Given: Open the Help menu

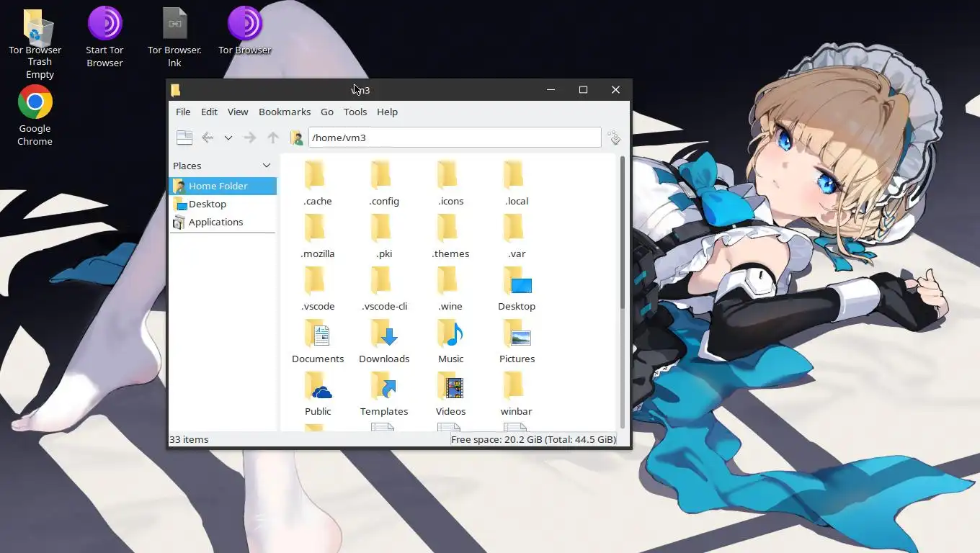Looking at the screenshot, I should point(387,112).
